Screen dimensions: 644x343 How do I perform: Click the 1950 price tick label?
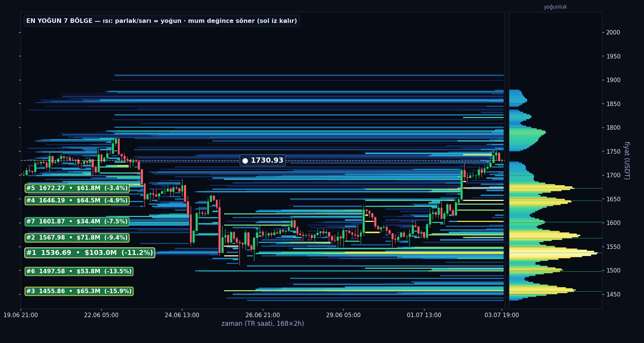[613, 57]
